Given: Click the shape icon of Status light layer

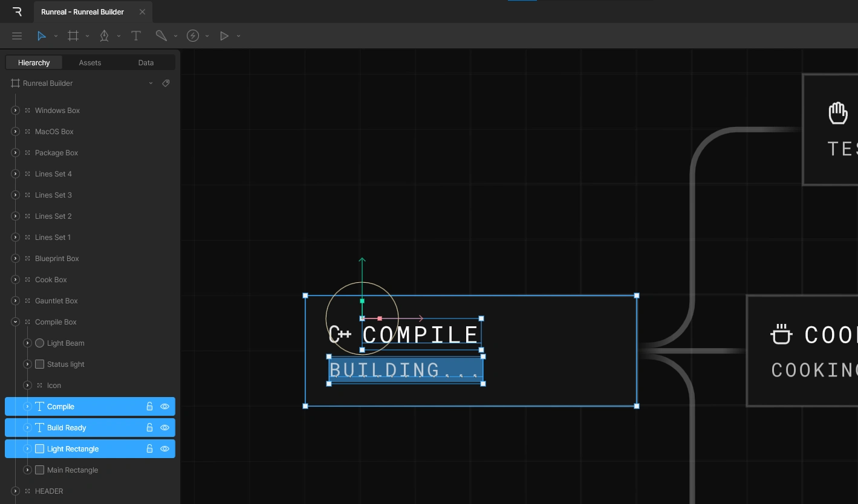Looking at the screenshot, I should coord(40,364).
